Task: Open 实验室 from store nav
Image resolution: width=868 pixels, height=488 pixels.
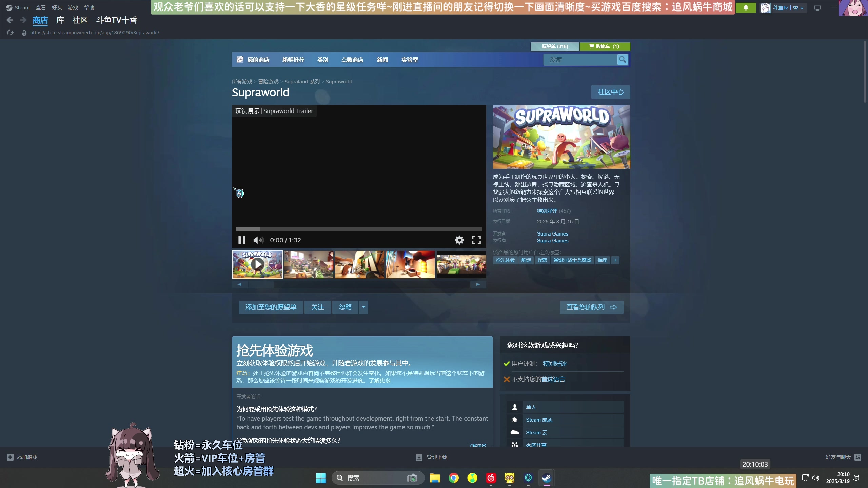Action: [x=410, y=60]
